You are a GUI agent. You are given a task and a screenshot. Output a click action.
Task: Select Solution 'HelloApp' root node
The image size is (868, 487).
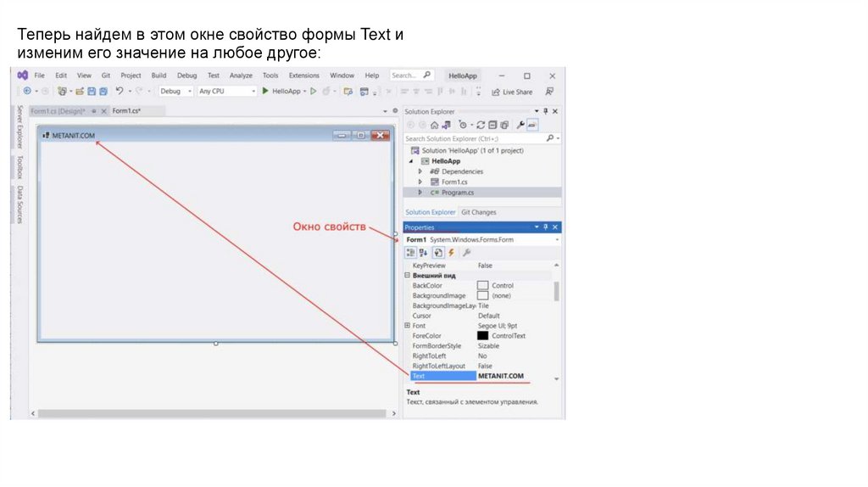tap(467, 151)
